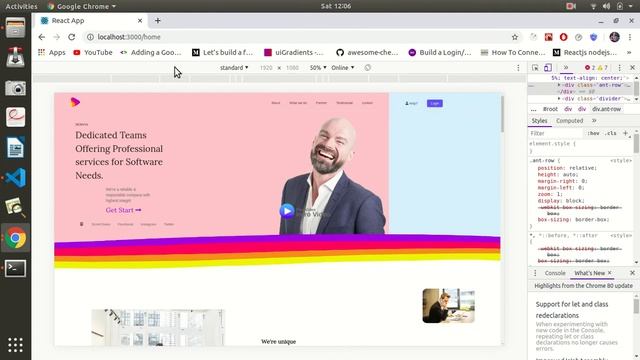Open the Activities overview
640x360 pixels.
coord(21,6)
